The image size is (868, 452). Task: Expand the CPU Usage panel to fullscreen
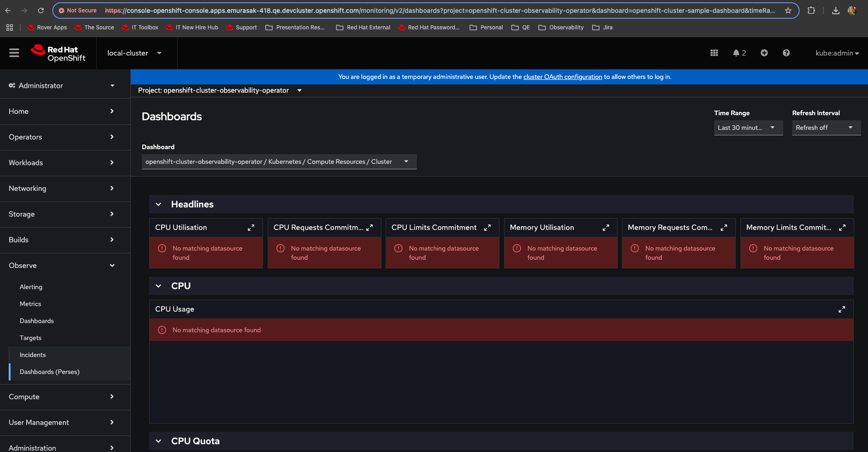(x=841, y=309)
